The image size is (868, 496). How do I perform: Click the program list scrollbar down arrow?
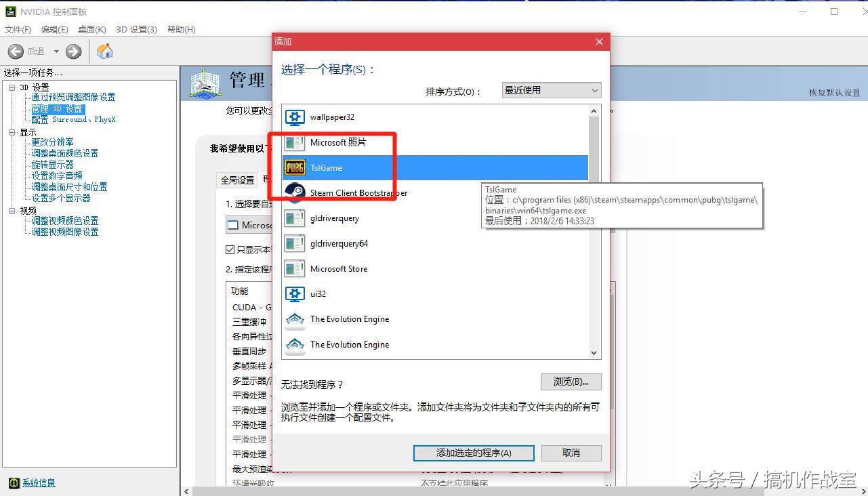pyautogui.click(x=594, y=352)
